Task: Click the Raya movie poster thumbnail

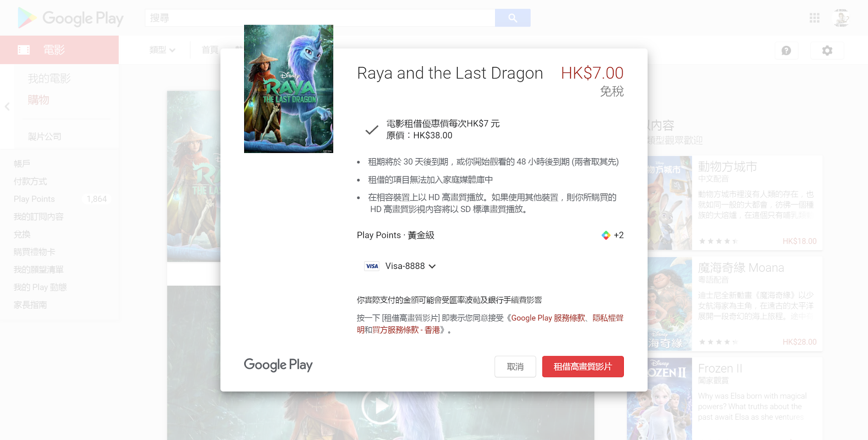Action: [x=289, y=89]
